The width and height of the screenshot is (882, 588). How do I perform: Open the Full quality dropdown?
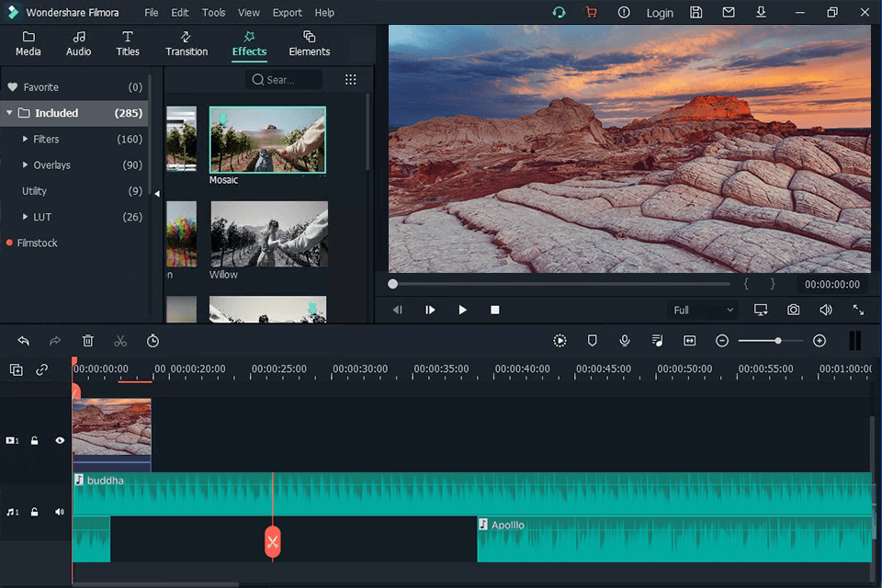tap(703, 310)
